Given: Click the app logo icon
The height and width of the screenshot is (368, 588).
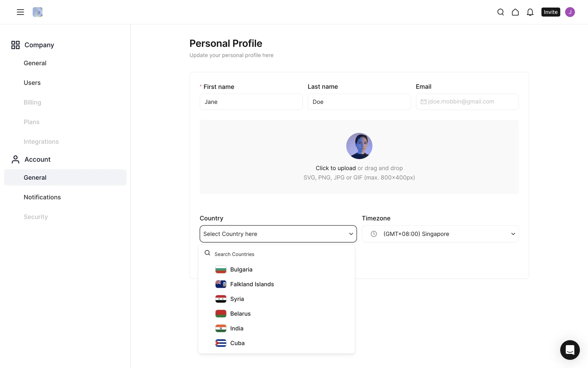Looking at the screenshot, I should (x=37, y=12).
